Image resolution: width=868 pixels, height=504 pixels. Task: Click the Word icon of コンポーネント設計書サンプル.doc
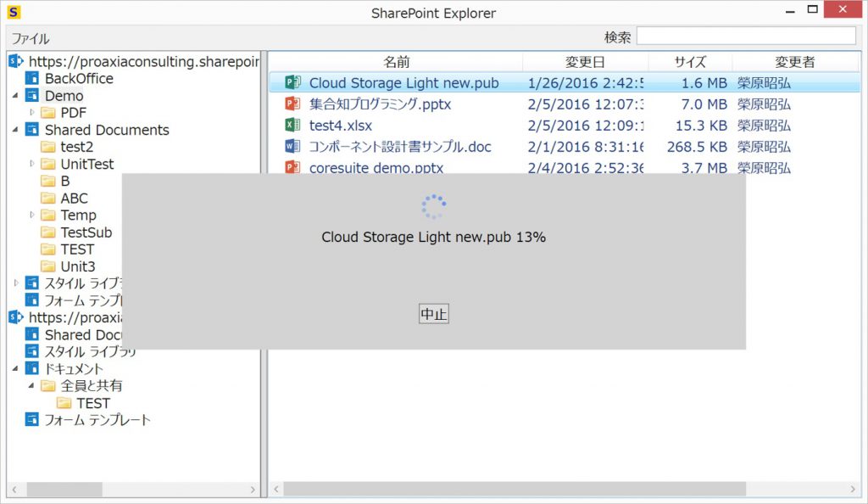tap(292, 146)
